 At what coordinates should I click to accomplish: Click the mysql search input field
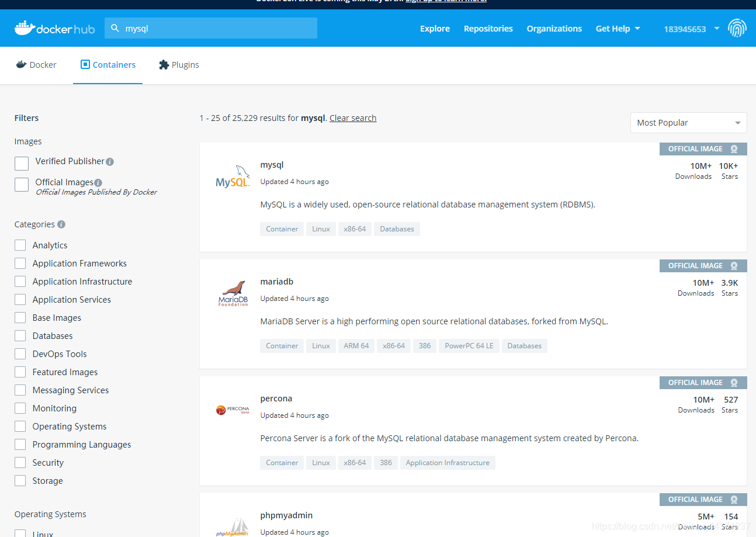click(211, 28)
